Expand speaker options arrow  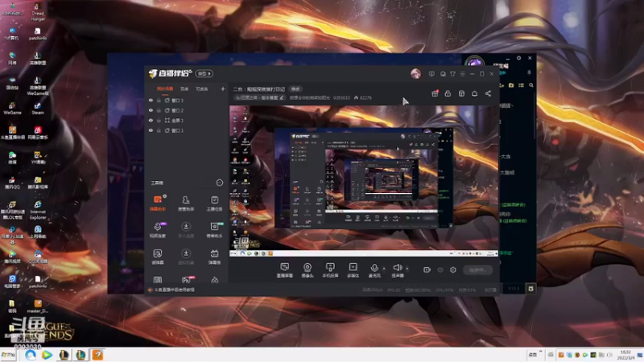[x=407, y=269]
